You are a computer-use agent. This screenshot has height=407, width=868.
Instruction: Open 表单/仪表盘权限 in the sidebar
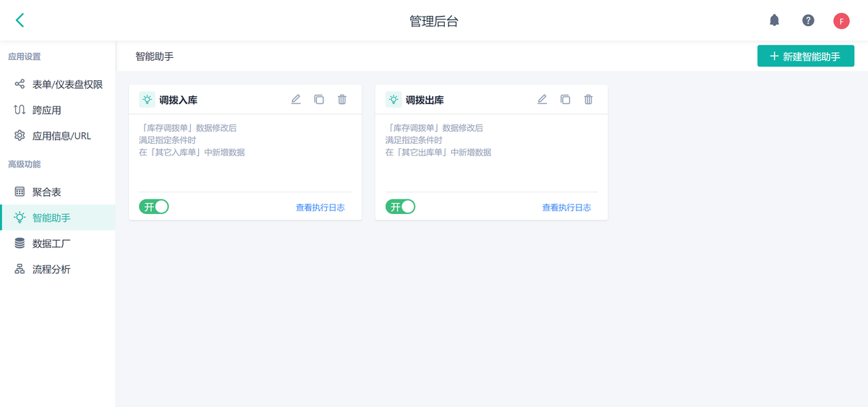tap(58, 84)
